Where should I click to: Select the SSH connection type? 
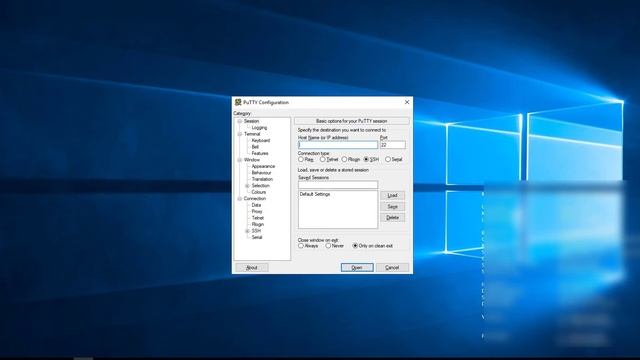coord(366,160)
